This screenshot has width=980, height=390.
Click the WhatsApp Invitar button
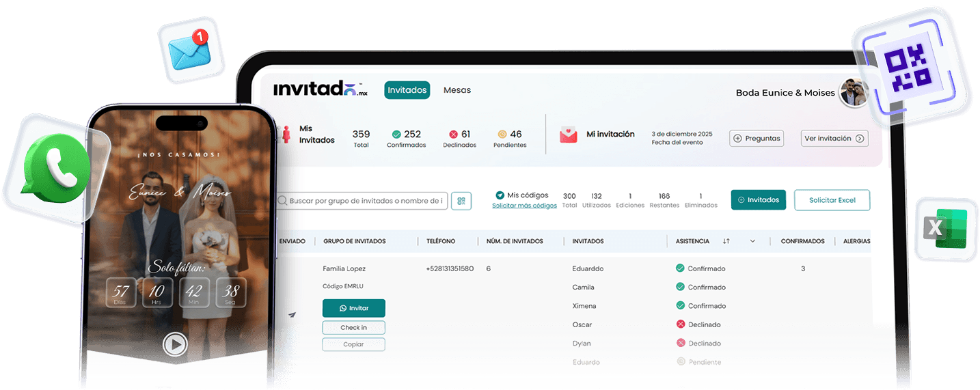[353, 308]
